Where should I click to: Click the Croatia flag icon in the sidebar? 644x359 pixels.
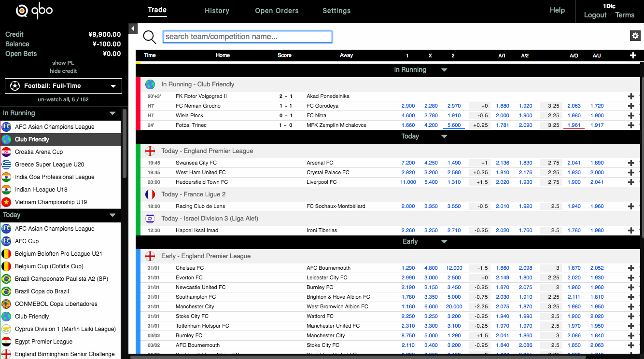6,152
